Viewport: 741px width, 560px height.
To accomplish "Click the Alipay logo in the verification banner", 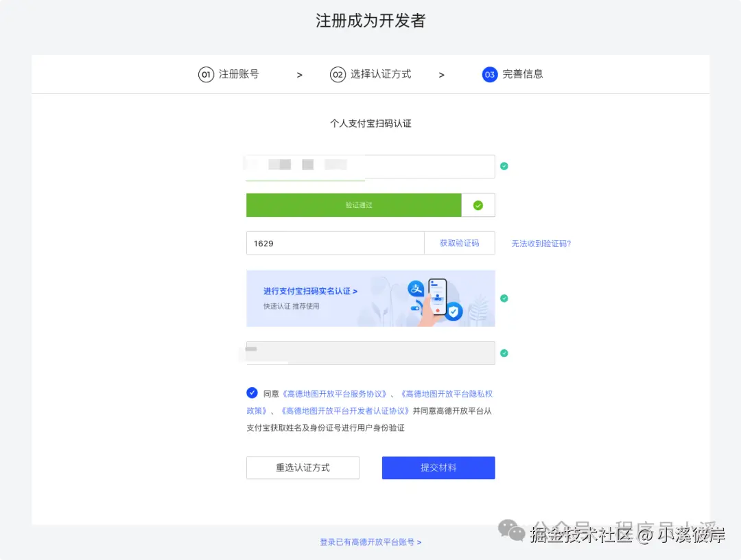I will click(x=416, y=289).
